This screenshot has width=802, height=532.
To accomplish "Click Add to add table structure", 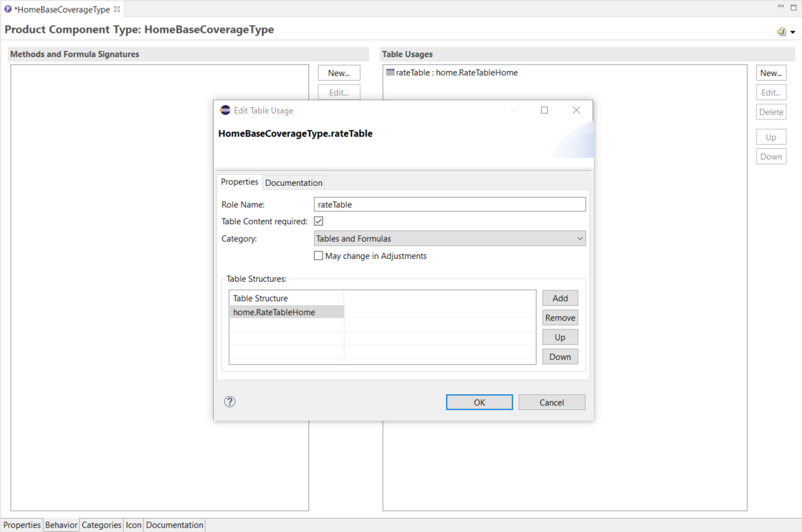I will click(560, 298).
